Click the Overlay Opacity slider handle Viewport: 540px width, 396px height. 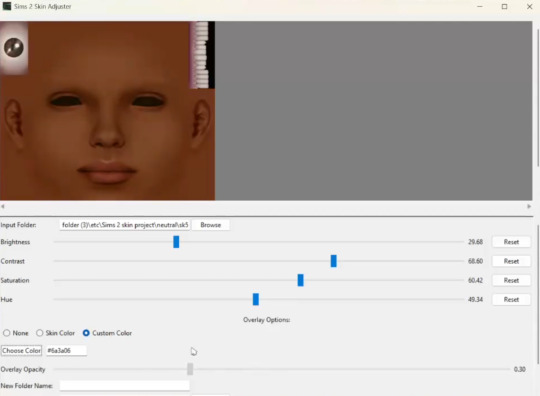190,369
